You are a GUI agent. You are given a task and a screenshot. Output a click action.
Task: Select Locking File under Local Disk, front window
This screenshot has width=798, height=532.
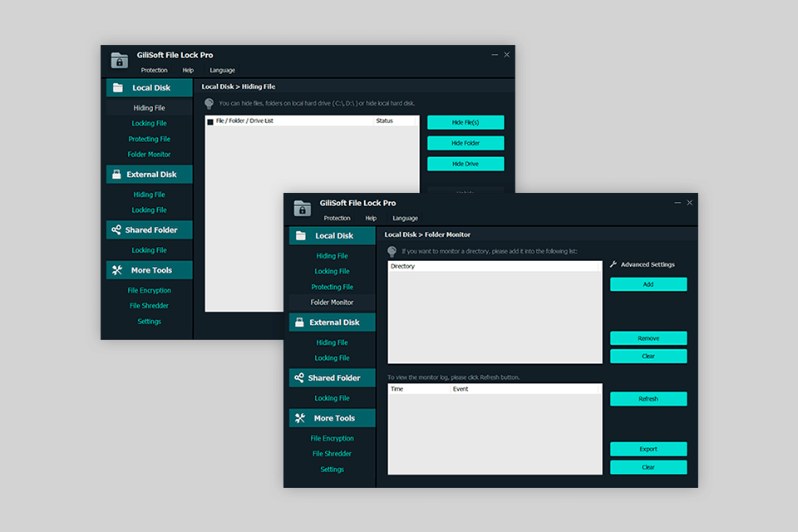(332, 271)
